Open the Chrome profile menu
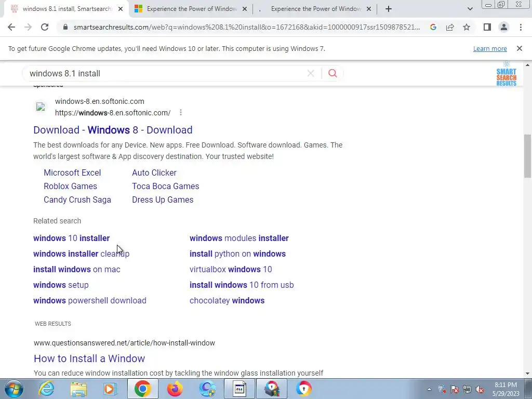The height and width of the screenshot is (399, 532). [504, 27]
